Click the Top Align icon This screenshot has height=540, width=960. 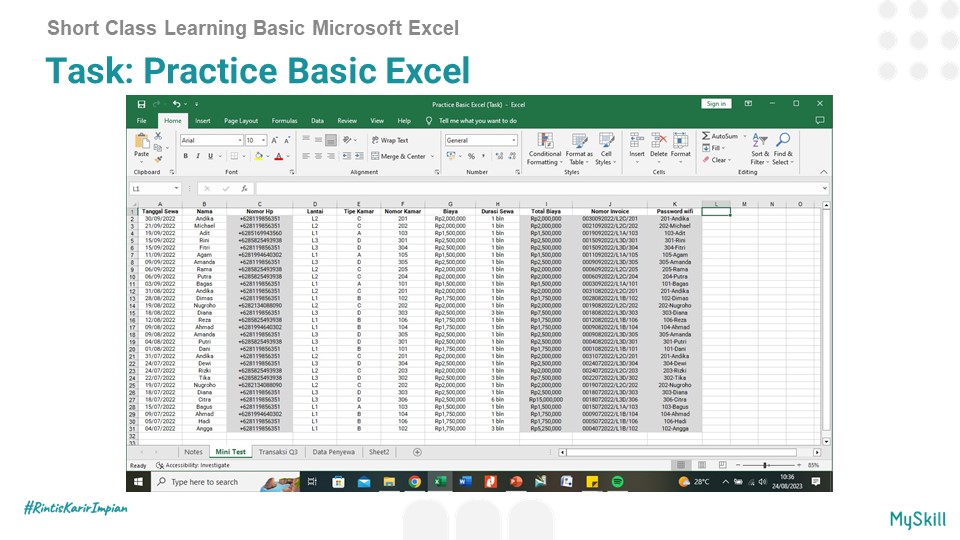(x=306, y=140)
